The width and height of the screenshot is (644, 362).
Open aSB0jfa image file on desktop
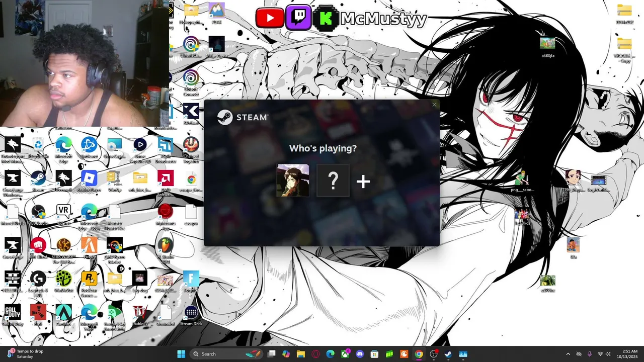point(548,47)
